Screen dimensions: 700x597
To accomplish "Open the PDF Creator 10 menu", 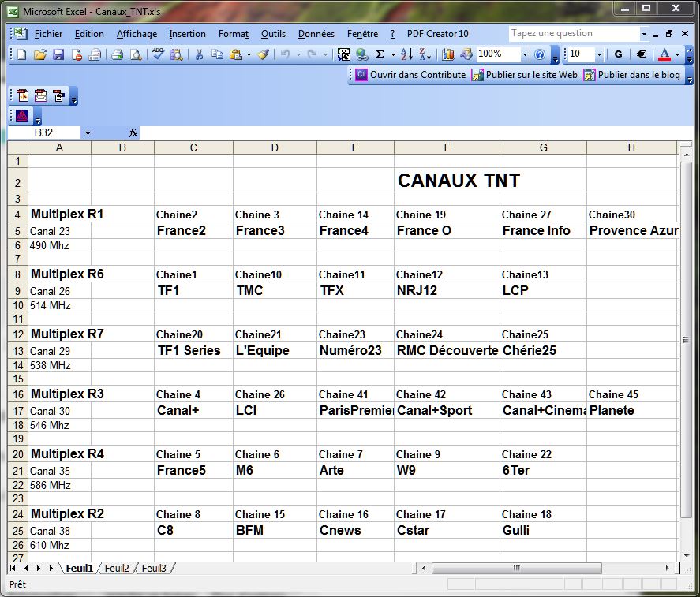I will 437,34.
